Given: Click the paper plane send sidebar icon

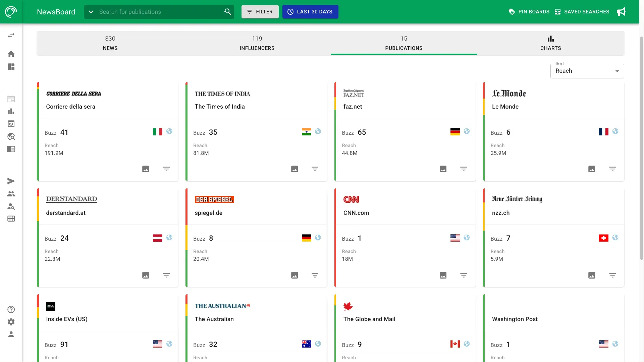Looking at the screenshot, I should [11, 181].
